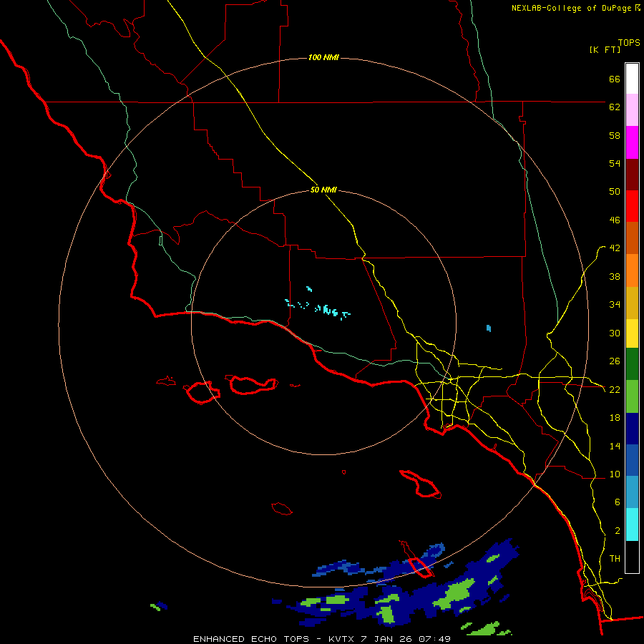Pick the cyan legend swatch
The width and height of the screenshot is (644, 644).
pyautogui.click(x=632, y=525)
